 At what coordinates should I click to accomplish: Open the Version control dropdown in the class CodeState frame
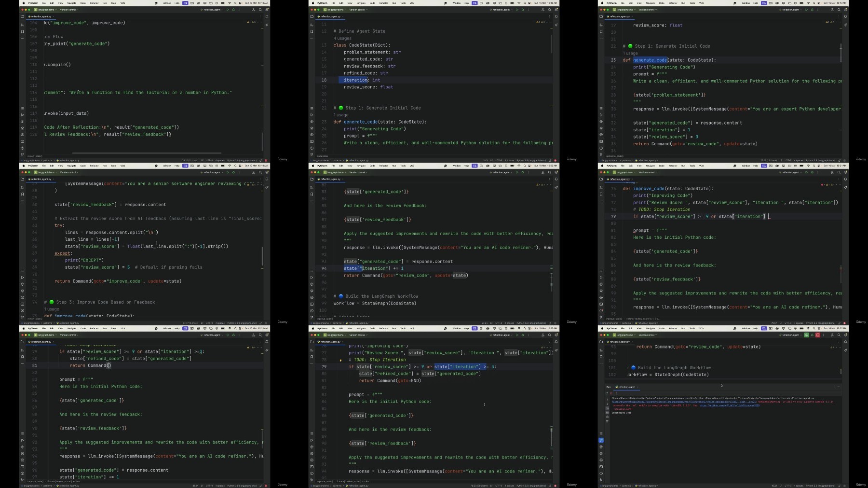click(358, 10)
